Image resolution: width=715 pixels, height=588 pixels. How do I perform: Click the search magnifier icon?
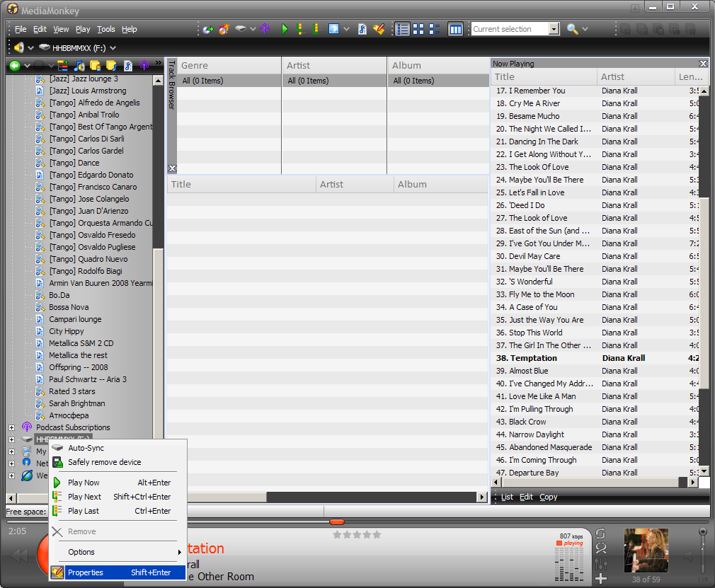[x=572, y=29]
